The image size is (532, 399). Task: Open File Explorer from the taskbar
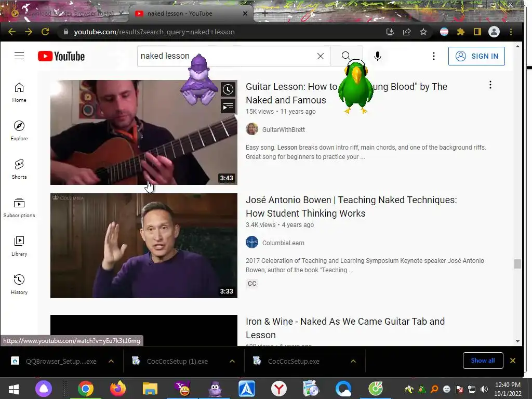(150, 389)
